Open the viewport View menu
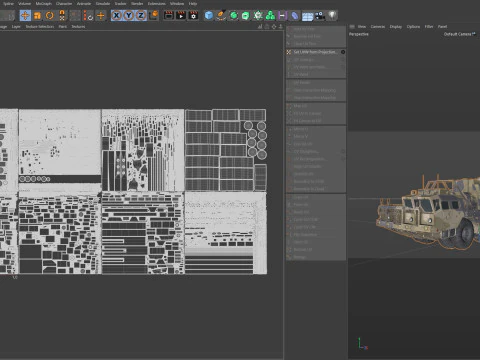The width and height of the screenshot is (480, 360). 362,27
